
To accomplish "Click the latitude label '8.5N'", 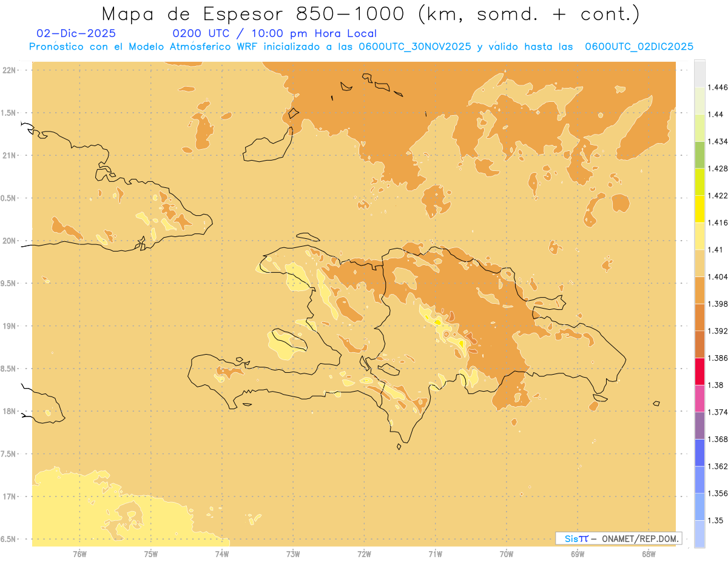I will coord(8,369).
